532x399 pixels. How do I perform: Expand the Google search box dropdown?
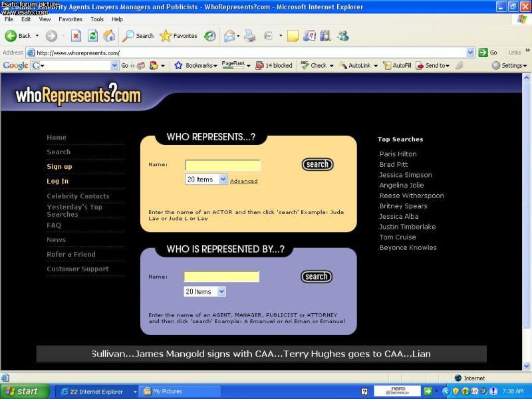pyautogui.click(x=114, y=65)
